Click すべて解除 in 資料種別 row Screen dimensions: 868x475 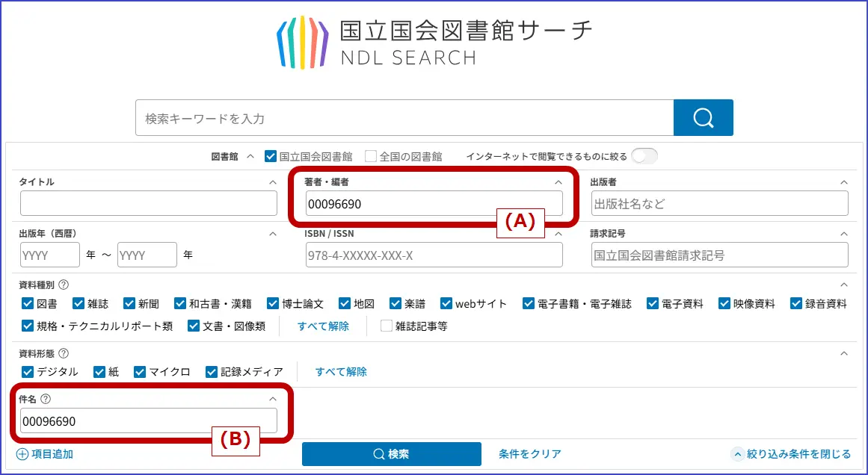[323, 326]
